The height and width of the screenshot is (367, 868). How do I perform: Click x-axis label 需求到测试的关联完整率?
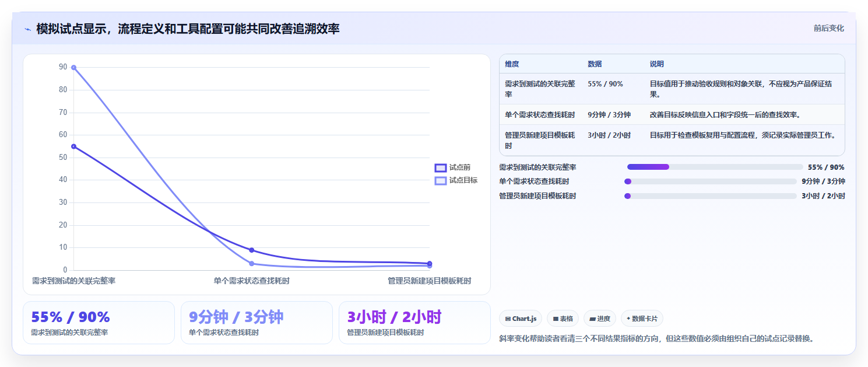coord(73,281)
